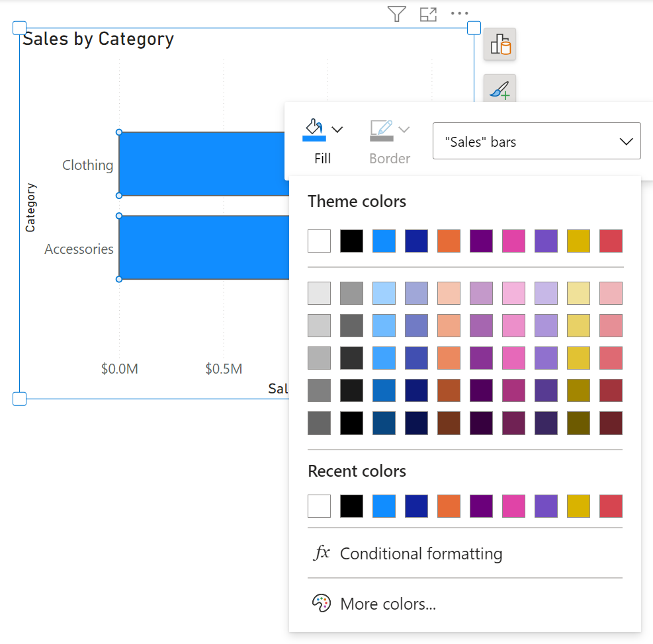This screenshot has width=653, height=644.
Task: Open the visual filter icon
Action: [x=396, y=14]
